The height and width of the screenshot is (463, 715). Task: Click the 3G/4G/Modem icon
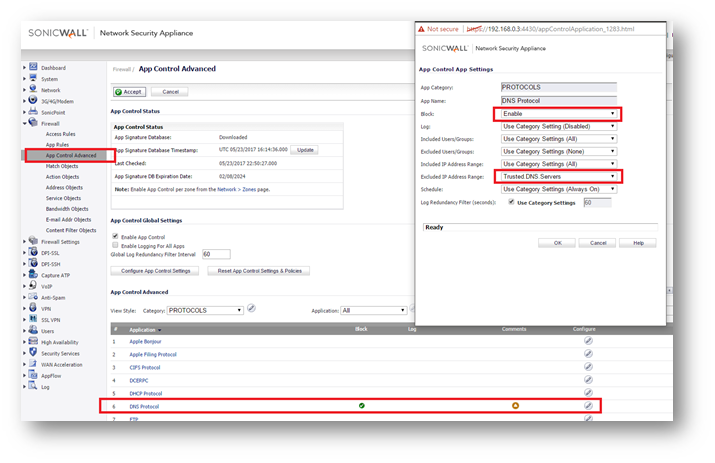tap(33, 99)
